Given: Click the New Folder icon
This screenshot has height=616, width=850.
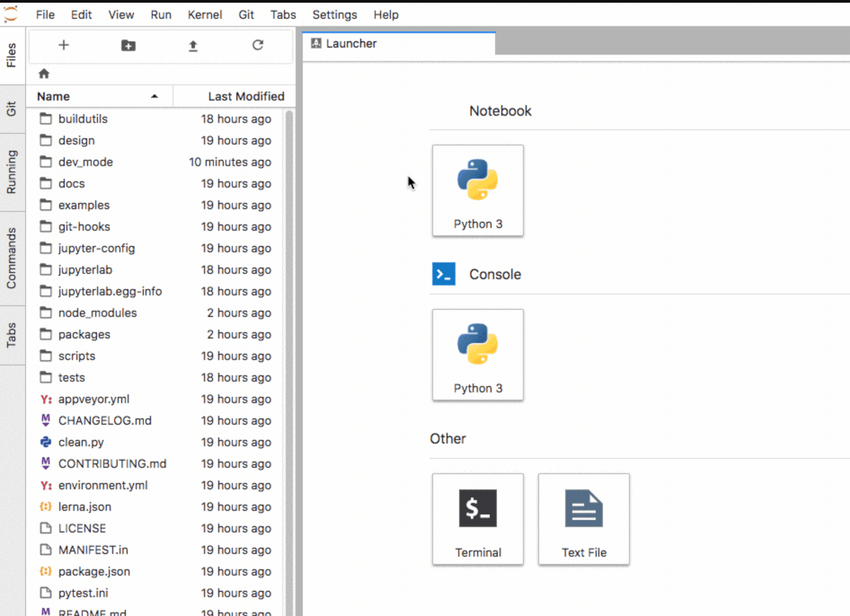Looking at the screenshot, I should [x=128, y=45].
